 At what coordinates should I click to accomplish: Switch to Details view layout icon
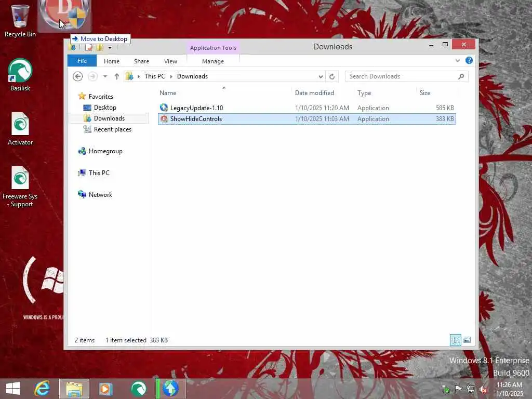pyautogui.click(x=455, y=340)
